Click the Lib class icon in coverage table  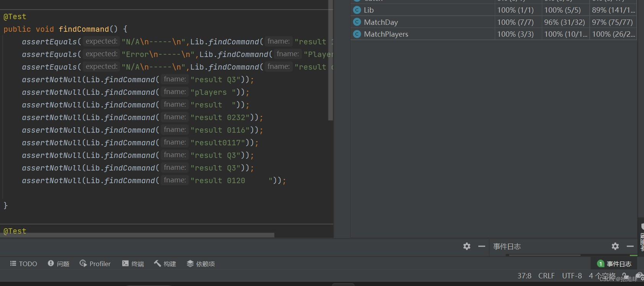point(357,10)
